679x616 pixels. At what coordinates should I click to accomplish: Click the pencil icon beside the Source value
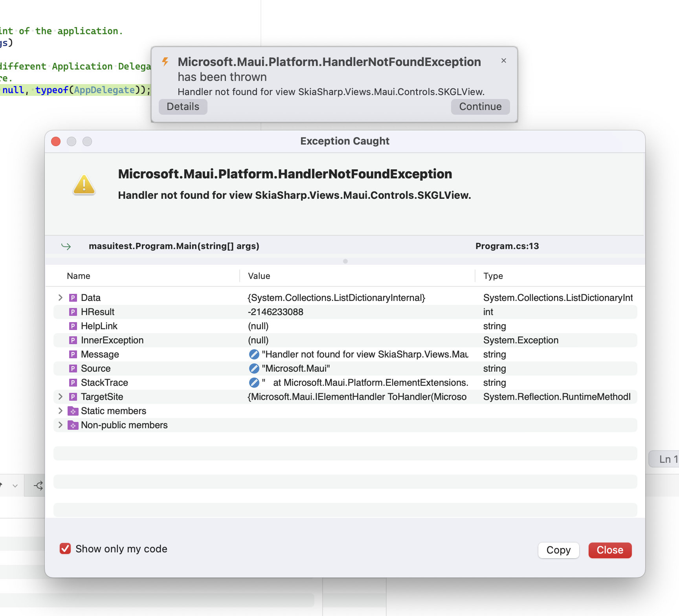253,368
